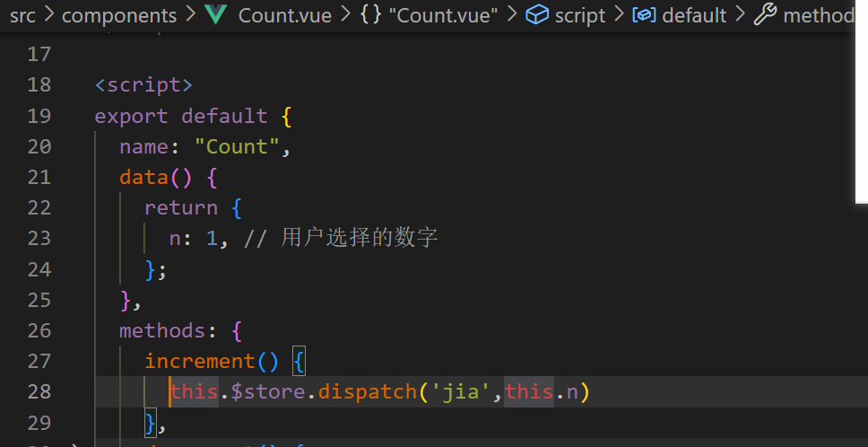Click line number 21 in gutter
This screenshot has width=868, height=447.
(x=39, y=177)
